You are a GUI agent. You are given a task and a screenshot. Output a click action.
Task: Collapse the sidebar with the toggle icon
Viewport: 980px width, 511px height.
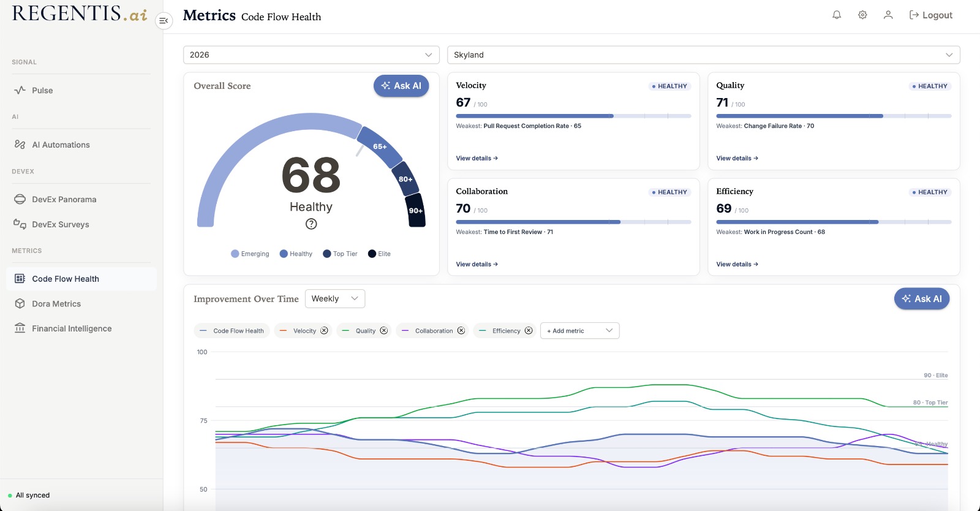point(164,21)
